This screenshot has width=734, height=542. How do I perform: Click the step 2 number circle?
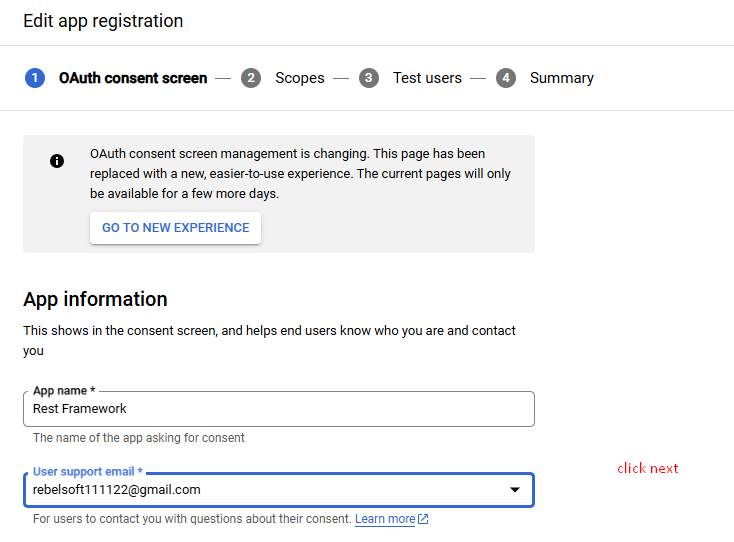(x=251, y=78)
